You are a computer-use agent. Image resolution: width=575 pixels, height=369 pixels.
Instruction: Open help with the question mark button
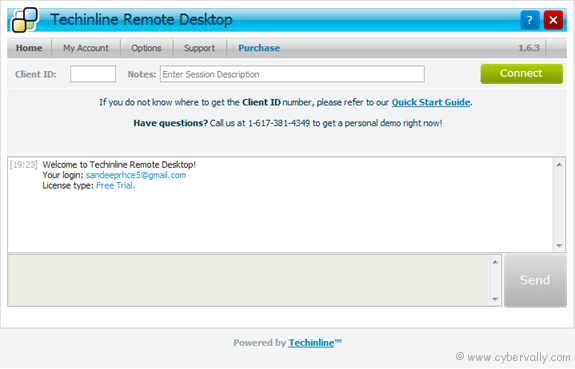click(530, 20)
